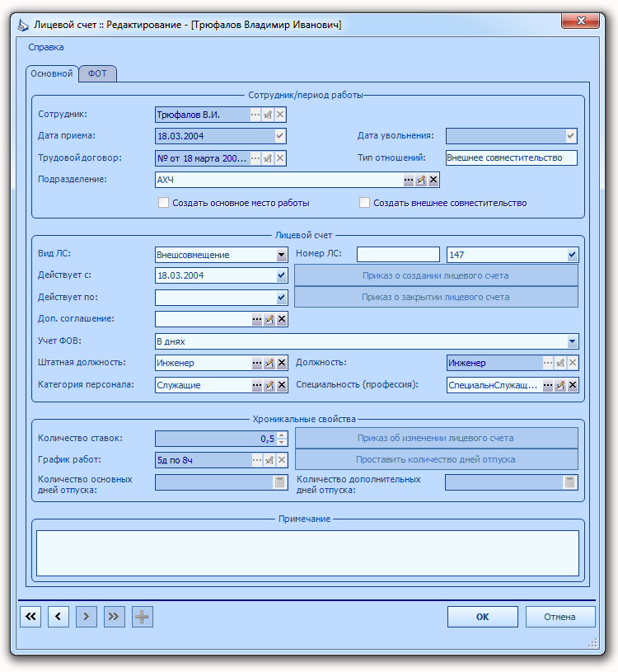Clear the Подразделение field with the X icon

(433, 180)
